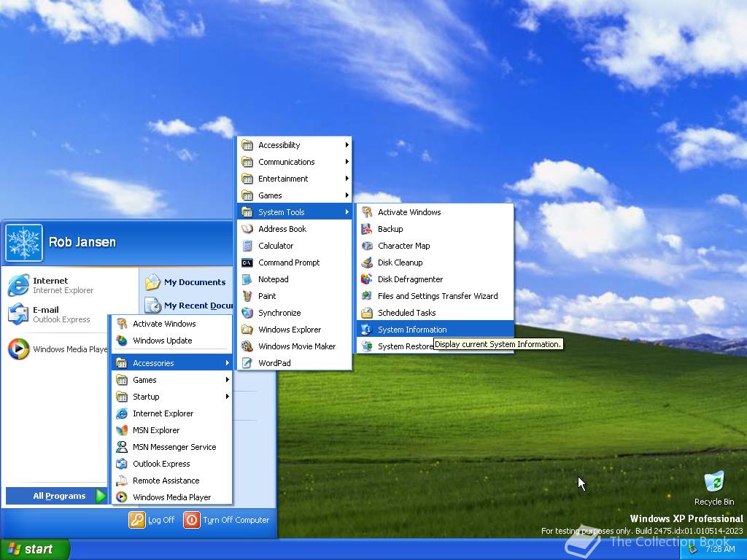The height and width of the screenshot is (560, 747).
Task: Click the Calculator icon
Action: coord(247,246)
